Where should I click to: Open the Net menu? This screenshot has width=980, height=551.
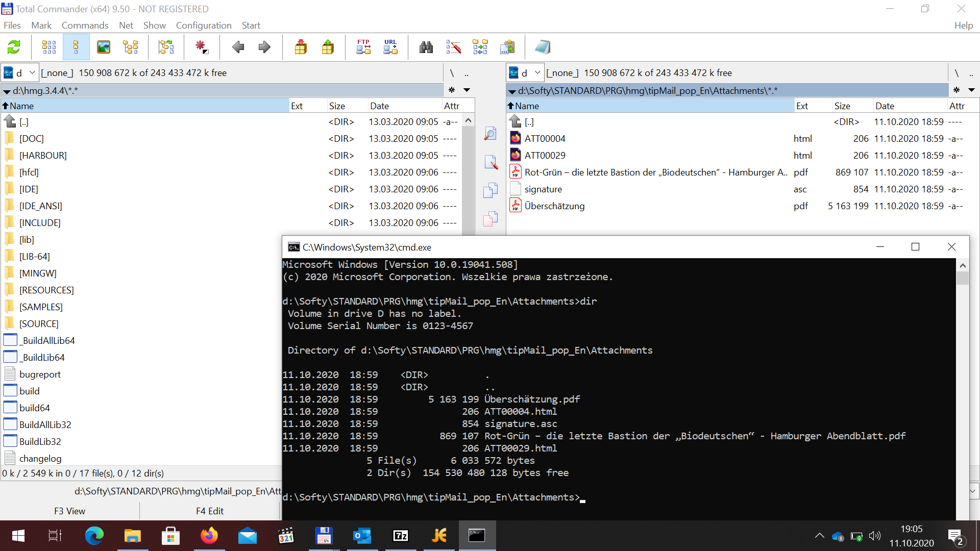click(126, 26)
